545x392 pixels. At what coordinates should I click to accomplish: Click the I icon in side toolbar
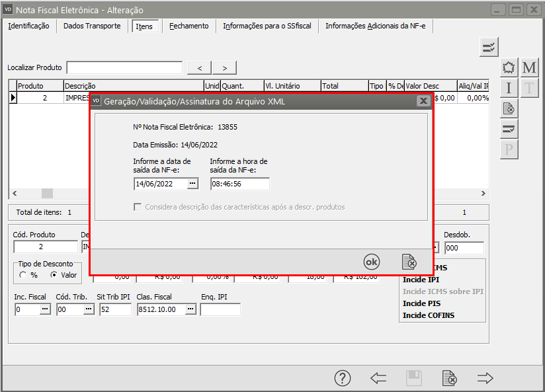509,88
